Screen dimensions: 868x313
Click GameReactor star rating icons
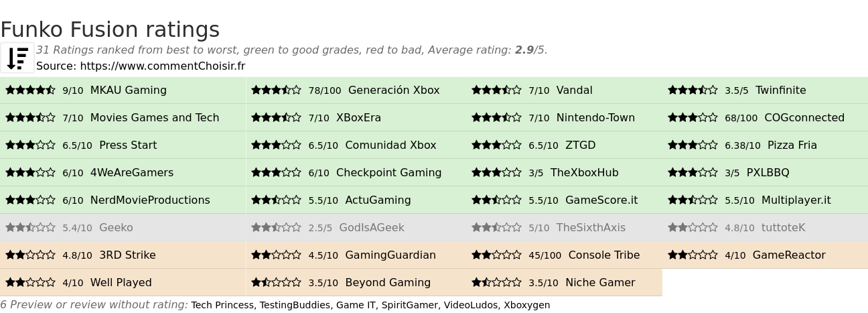693,255
